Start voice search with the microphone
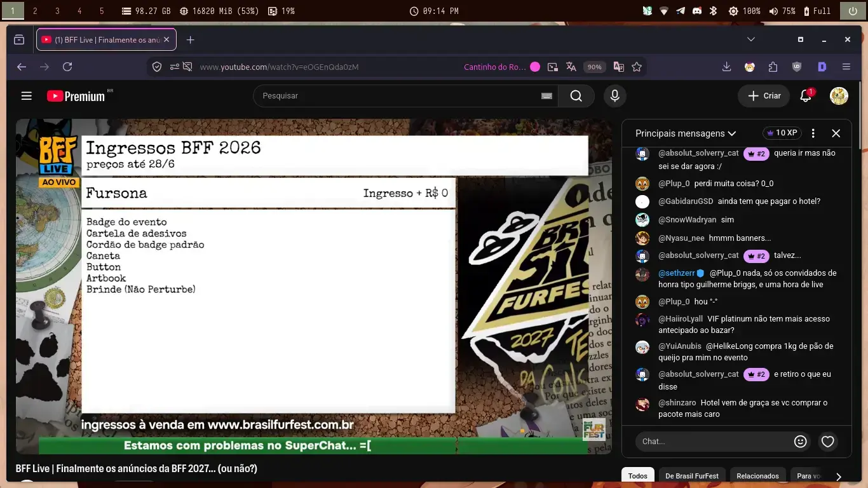This screenshot has width=868, height=488. click(614, 96)
